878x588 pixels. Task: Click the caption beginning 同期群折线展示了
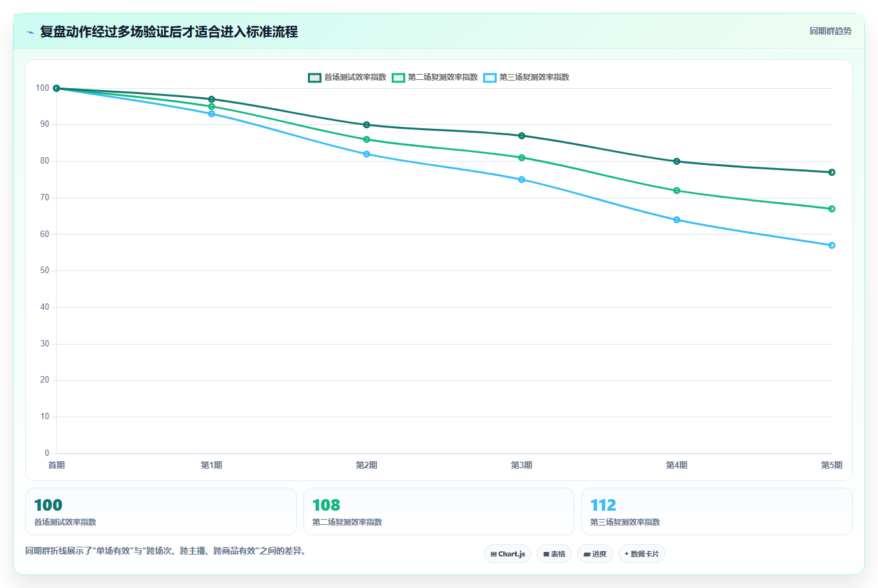pos(166,551)
